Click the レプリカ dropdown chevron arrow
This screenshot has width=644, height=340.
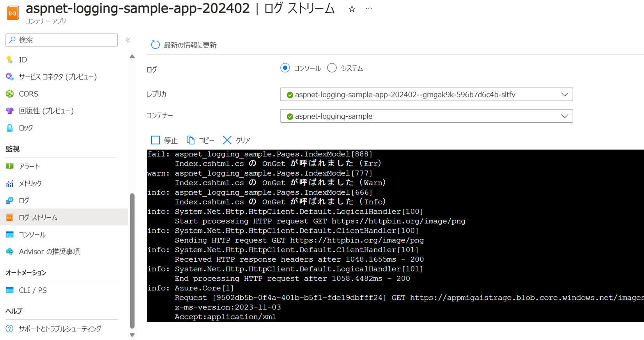[x=564, y=95]
